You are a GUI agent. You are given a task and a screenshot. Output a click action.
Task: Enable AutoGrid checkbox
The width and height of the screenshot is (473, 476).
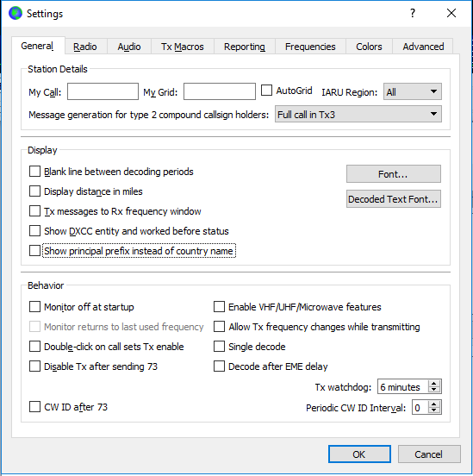(x=266, y=91)
